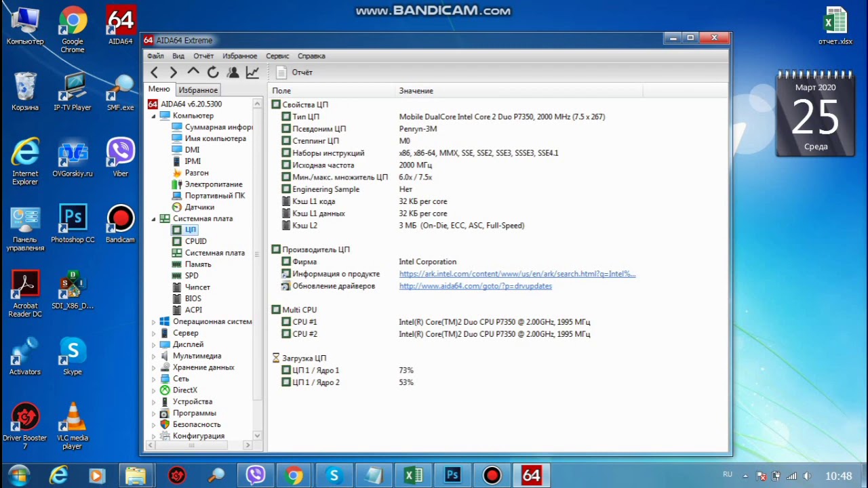This screenshot has height=488, width=868.
Task: Open the user/favorites person icon in toolbar
Action: (x=233, y=73)
